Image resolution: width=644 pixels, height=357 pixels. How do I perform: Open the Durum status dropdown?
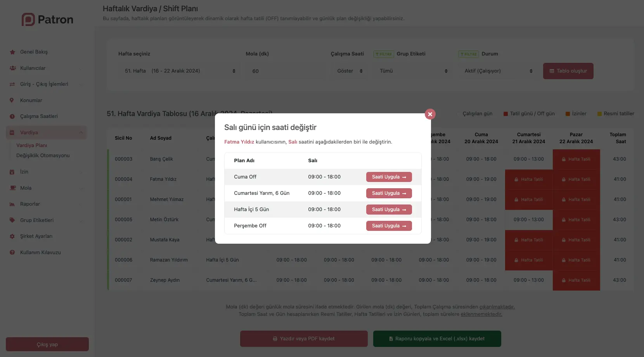coord(498,71)
